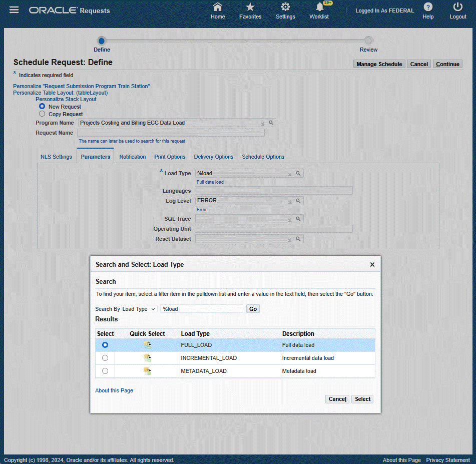This screenshot has height=464, width=476.
Task: Open Personalize Table Layout link
Action: click(61, 93)
